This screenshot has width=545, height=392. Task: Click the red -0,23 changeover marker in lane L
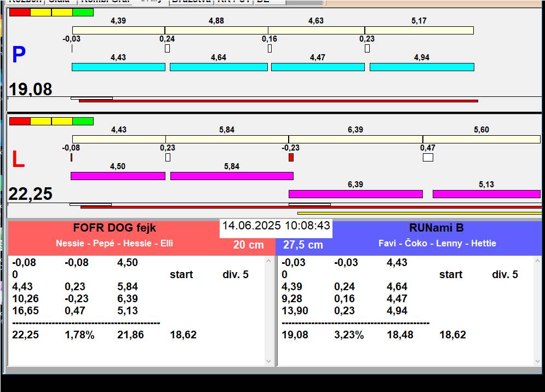point(291,157)
